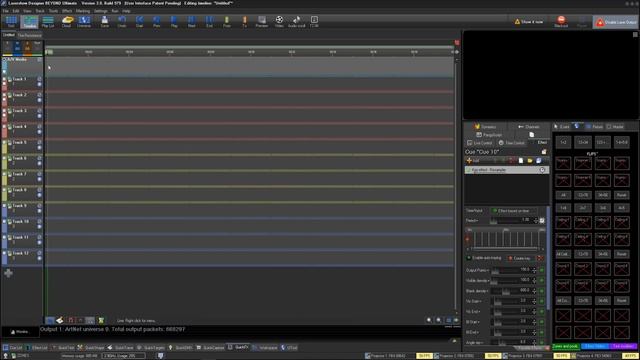Screen dimensions: 640x360
Task: Open the QuickText bottom tab
Action: coord(63,348)
